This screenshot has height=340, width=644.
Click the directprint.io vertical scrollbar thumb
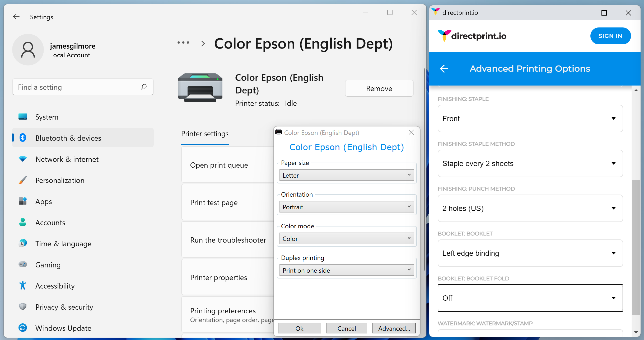point(636,247)
